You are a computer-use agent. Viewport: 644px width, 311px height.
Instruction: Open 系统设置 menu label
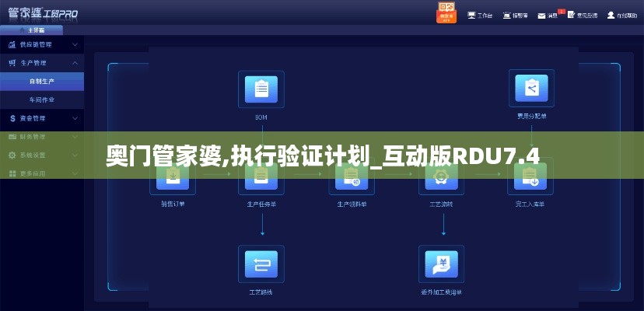(x=33, y=155)
